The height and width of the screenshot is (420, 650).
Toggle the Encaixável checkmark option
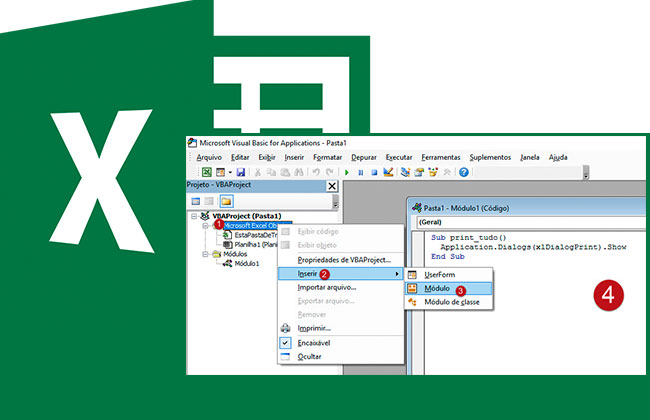[x=341, y=343]
